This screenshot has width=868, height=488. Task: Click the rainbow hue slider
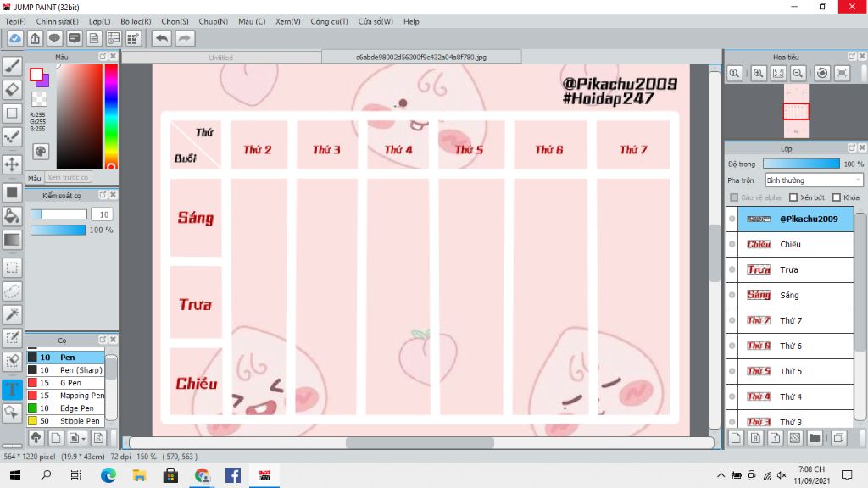click(111, 116)
